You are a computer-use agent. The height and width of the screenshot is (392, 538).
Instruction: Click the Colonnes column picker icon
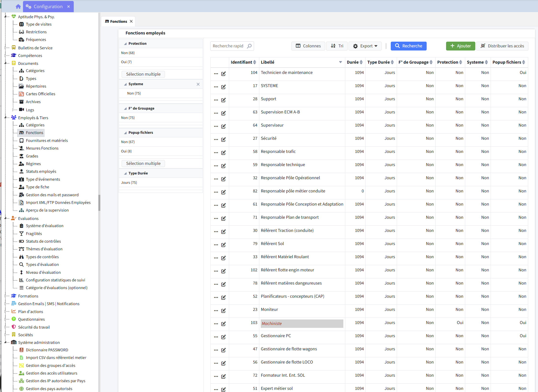[298, 46]
